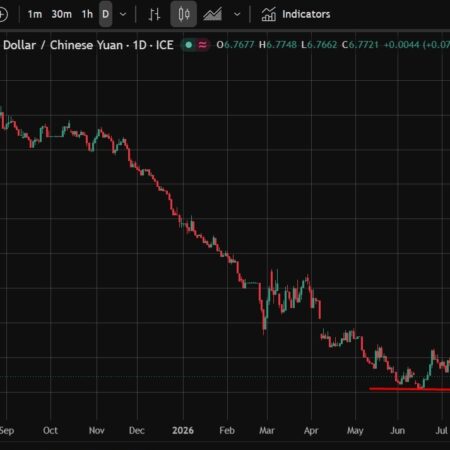
Task: Switch to the bars chart style
Action: 154,14
